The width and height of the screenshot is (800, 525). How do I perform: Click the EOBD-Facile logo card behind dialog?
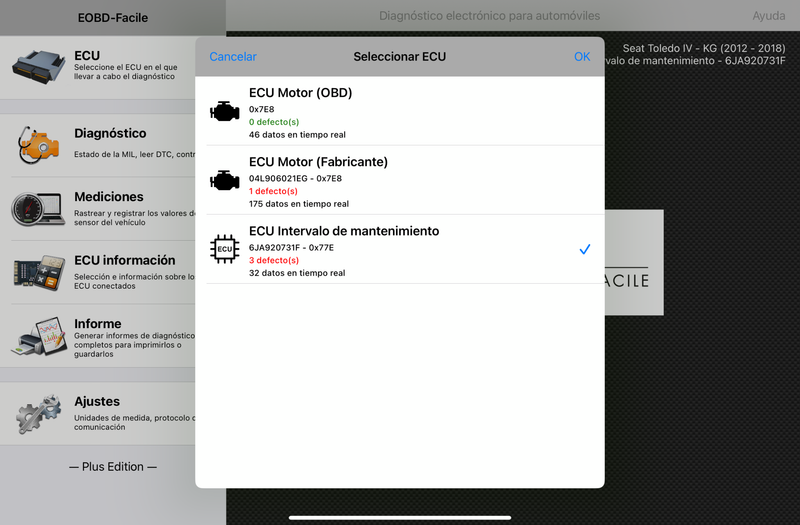pos(634,262)
